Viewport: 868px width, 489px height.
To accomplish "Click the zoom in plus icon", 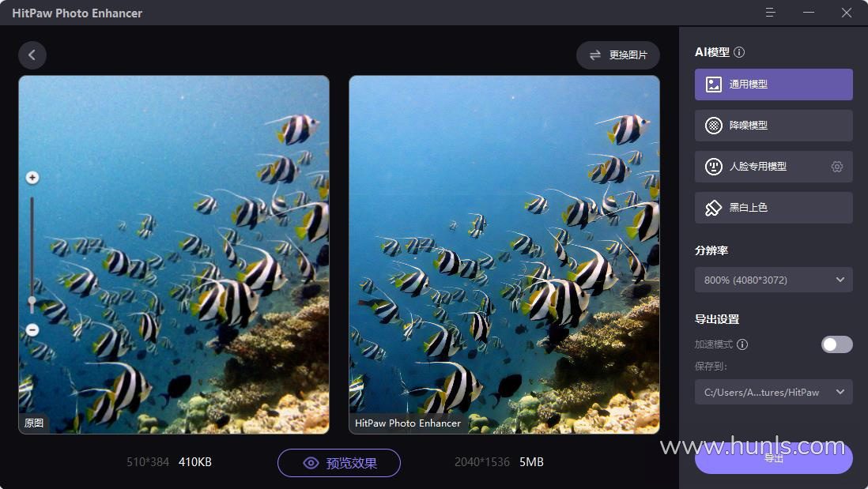I will 32,178.
